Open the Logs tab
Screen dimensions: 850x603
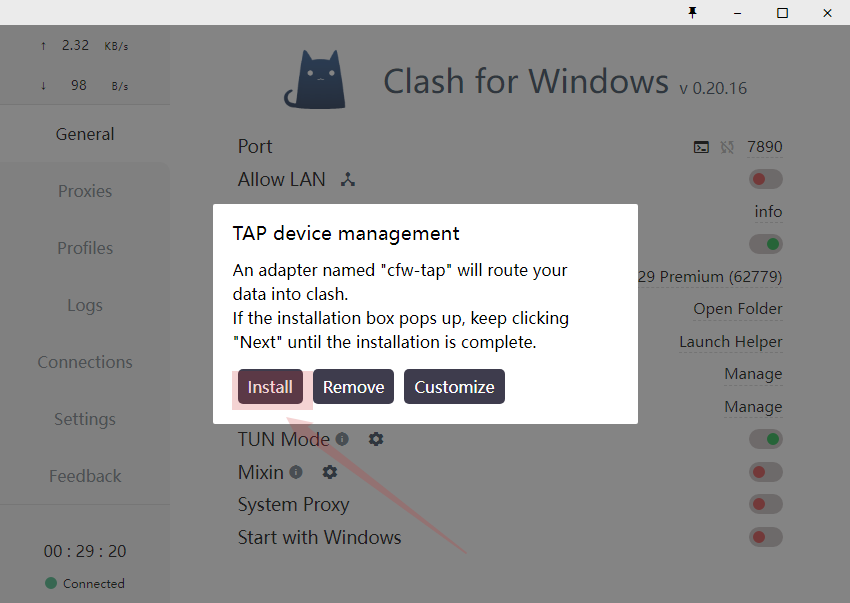pos(85,305)
